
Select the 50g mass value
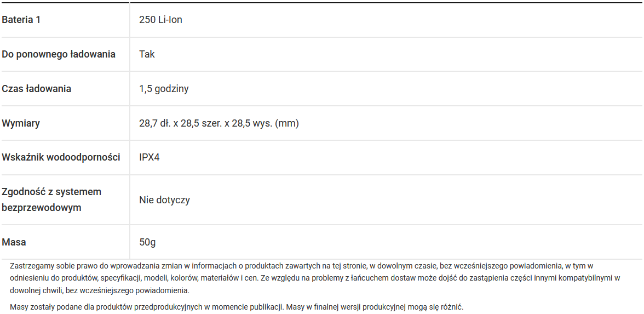coord(147,242)
